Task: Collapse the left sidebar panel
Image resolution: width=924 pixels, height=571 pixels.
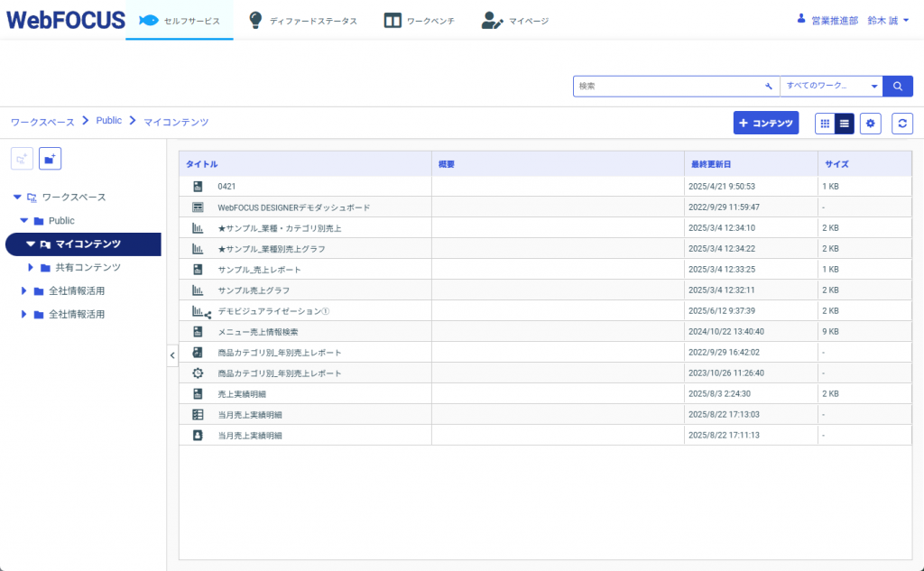Action: (x=172, y=355)
